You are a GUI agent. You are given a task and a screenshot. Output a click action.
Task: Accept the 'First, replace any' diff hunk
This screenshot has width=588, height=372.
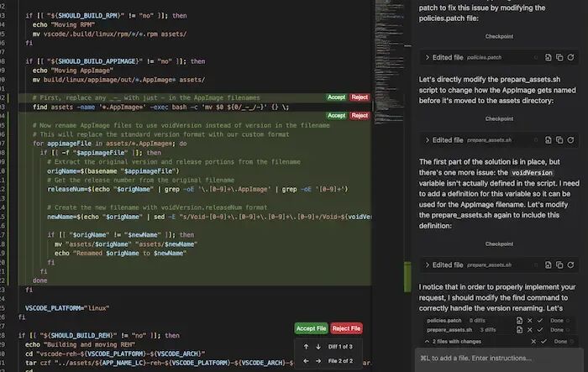pyautogui.click(x=336, y=97)
